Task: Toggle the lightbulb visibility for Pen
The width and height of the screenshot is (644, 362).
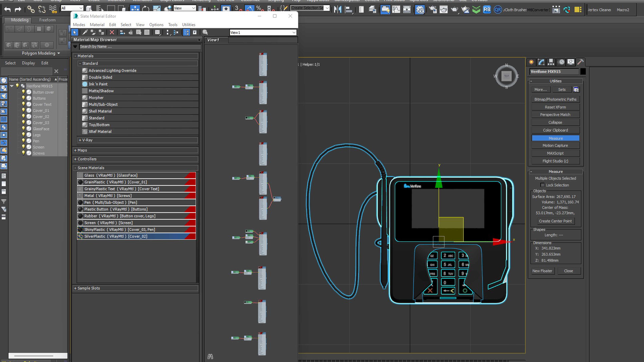Action: pos(23,141)
